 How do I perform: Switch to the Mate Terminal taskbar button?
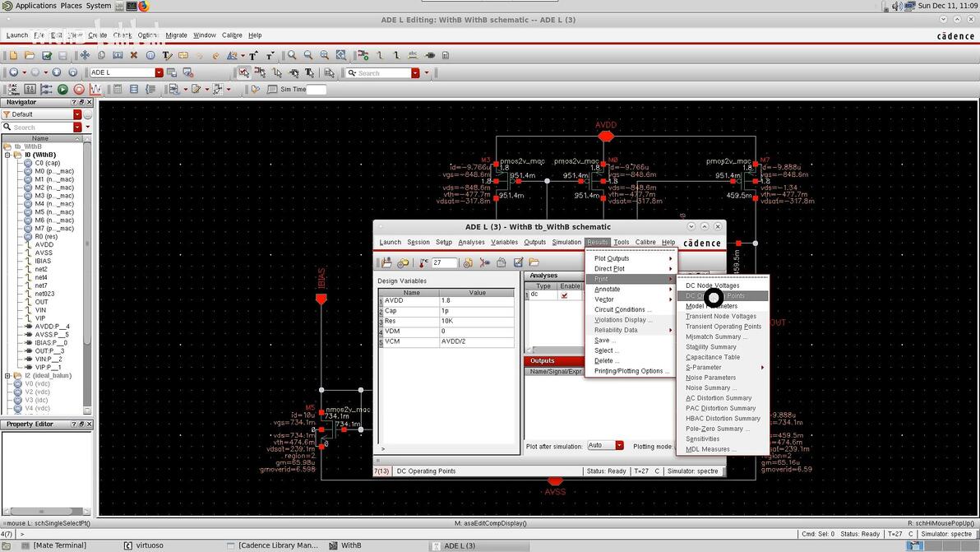[58, 545]
